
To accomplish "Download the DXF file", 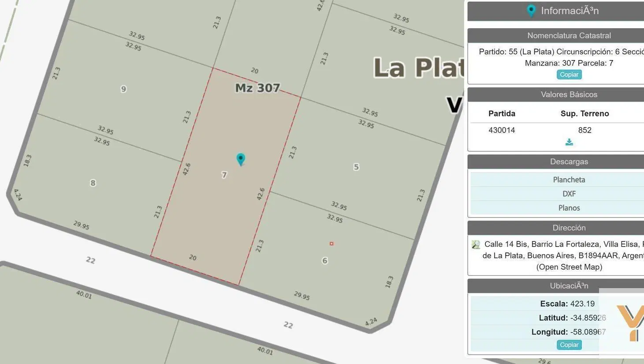I will pyautogui.click(x=569, y=194).
